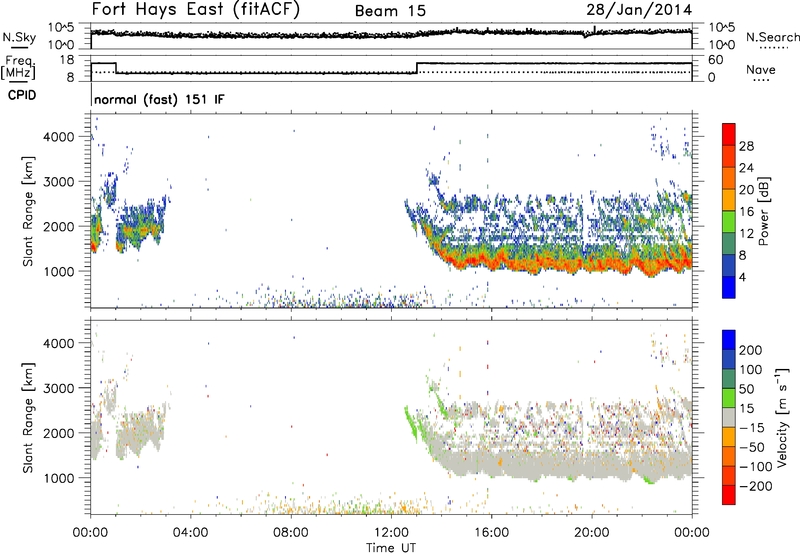Click the "-100" value on velocity colorbar
Viewport: 800px width, 554px height.
(x=756, y=467)
